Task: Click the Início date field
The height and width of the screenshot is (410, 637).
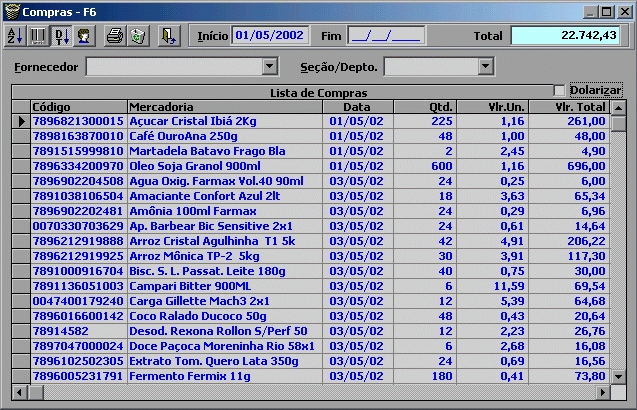Action: click(x=270, y=35)
